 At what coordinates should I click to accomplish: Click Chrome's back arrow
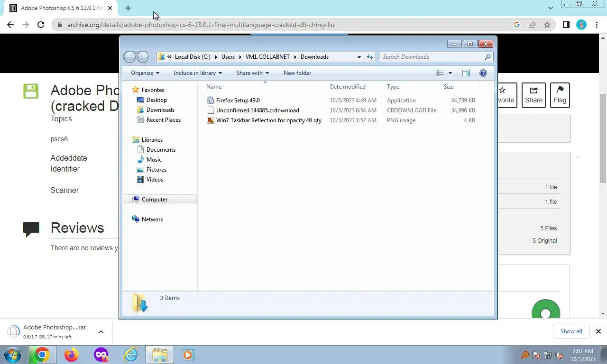[x=10, y=25]
